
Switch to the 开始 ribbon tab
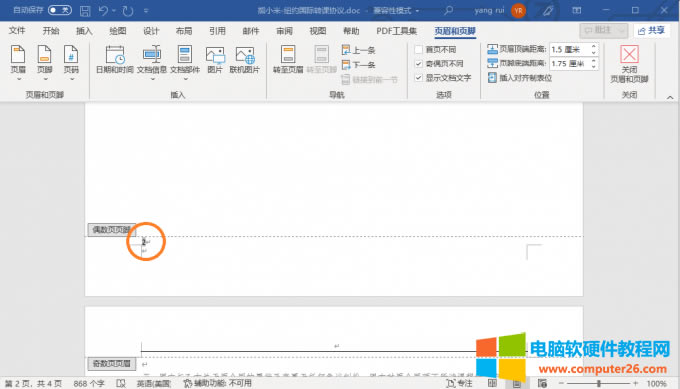pos(51,31)
